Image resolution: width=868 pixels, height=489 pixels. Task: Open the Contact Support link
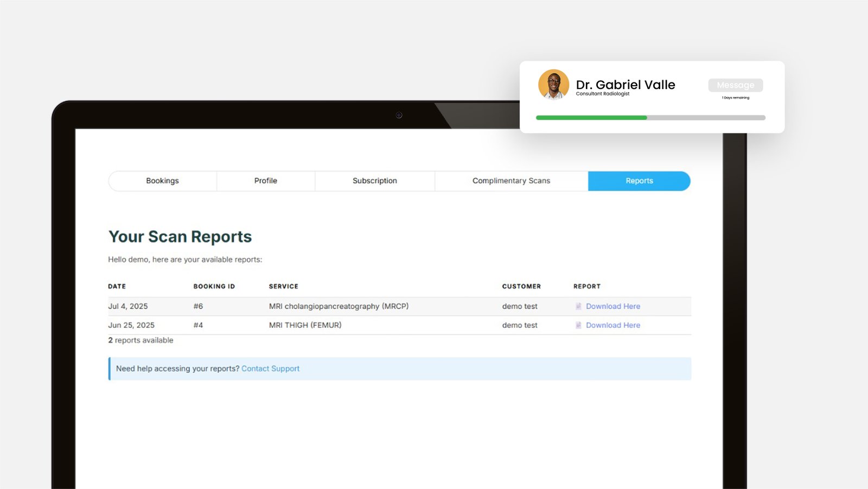tap(270, 369)
